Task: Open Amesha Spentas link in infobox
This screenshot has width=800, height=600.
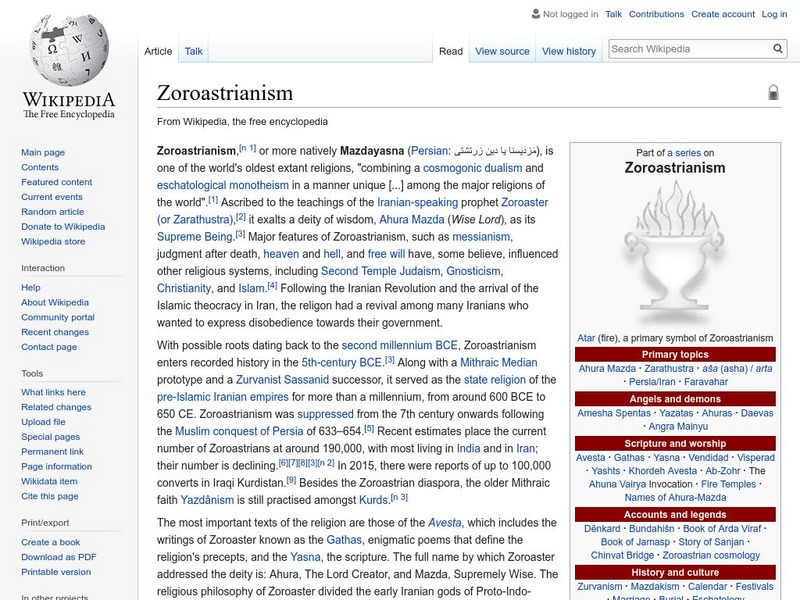Action: pyautogui.click(x=614, y=413)
